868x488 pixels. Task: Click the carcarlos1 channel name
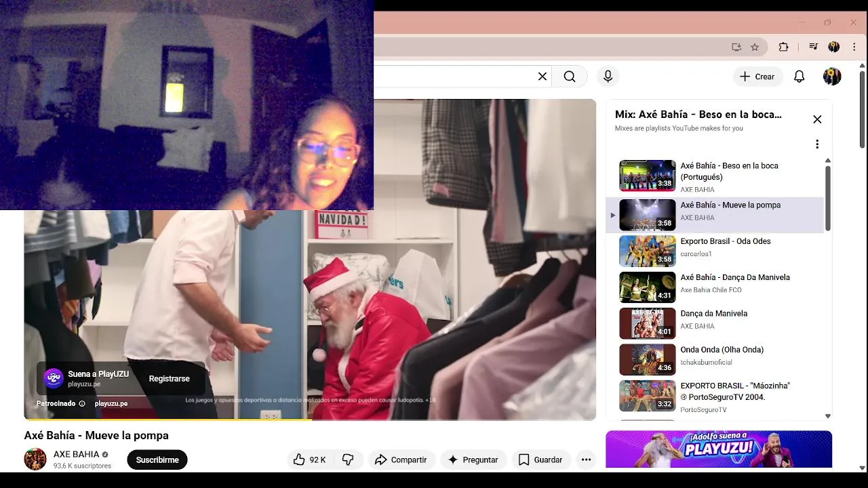696,254
